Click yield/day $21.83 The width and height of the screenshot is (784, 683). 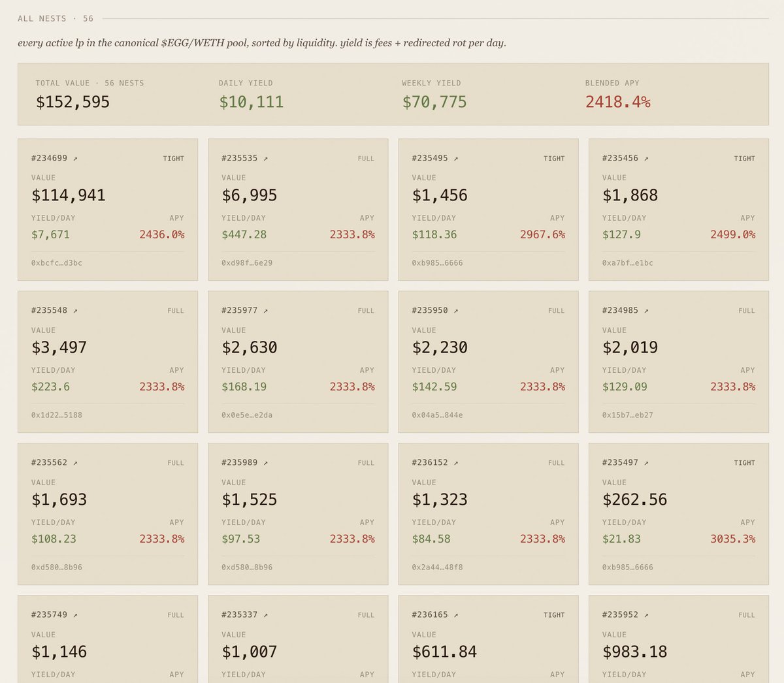[x=621, y=539]
